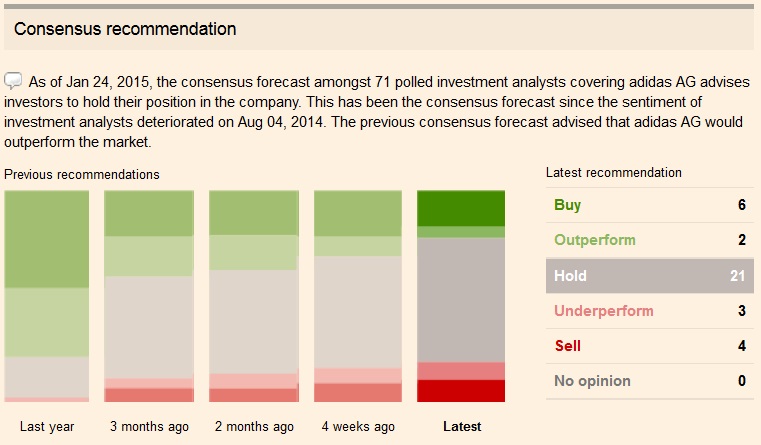This screenshot has height=445, width=761.
Task: Click the Last year label under the chart
Action: coord(47,426)
